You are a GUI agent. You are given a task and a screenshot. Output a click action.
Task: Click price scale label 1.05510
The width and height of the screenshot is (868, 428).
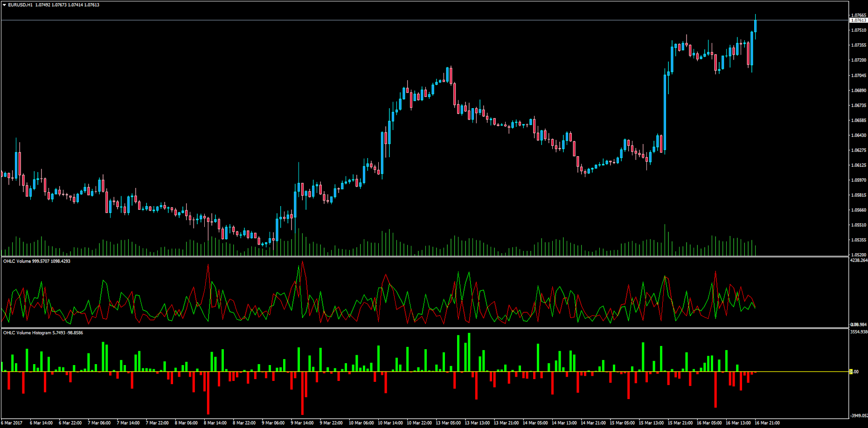[859, 225]
